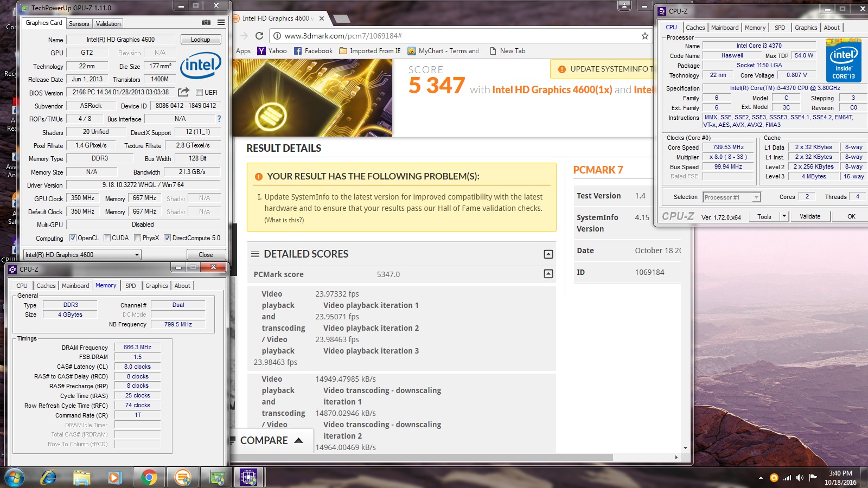Show hidden system tray icons
This screenshot has width=868, height=488.
pyautogui.click(x=761, y=478)
